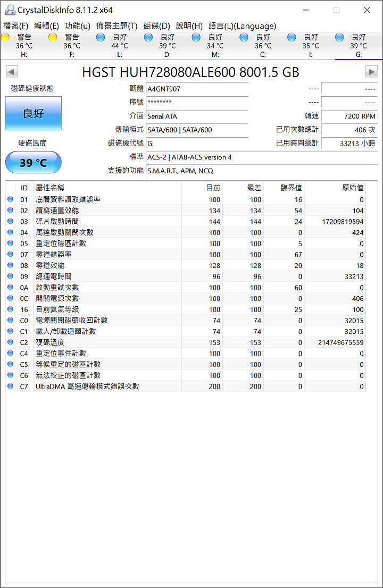This screenshot has width=383, height=588.
Task: Select drive H: with yellow warning status
Action: coord(24,46)
